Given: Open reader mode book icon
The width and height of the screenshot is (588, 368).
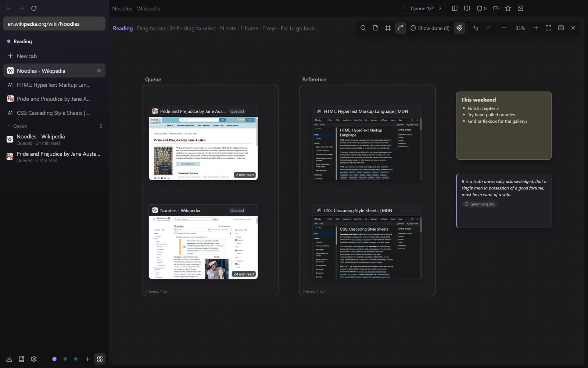Looking at the screenshot, I should [467, 8].
